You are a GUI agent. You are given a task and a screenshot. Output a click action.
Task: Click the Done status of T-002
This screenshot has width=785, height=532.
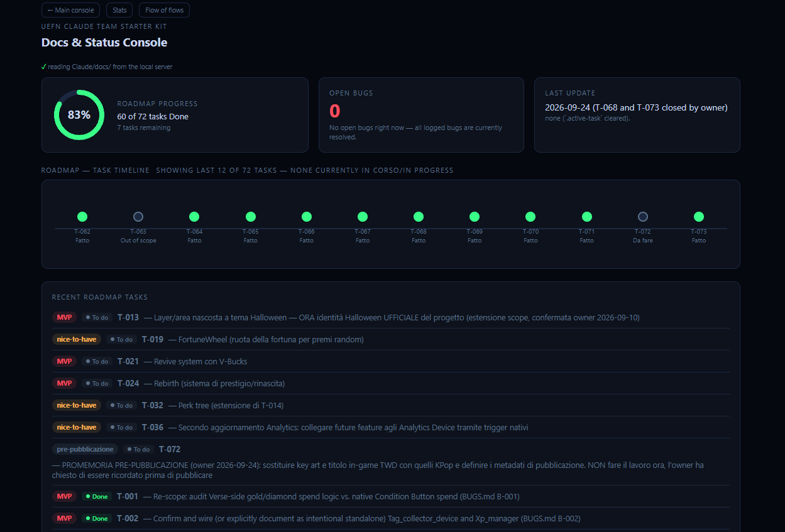click(97, 518)
